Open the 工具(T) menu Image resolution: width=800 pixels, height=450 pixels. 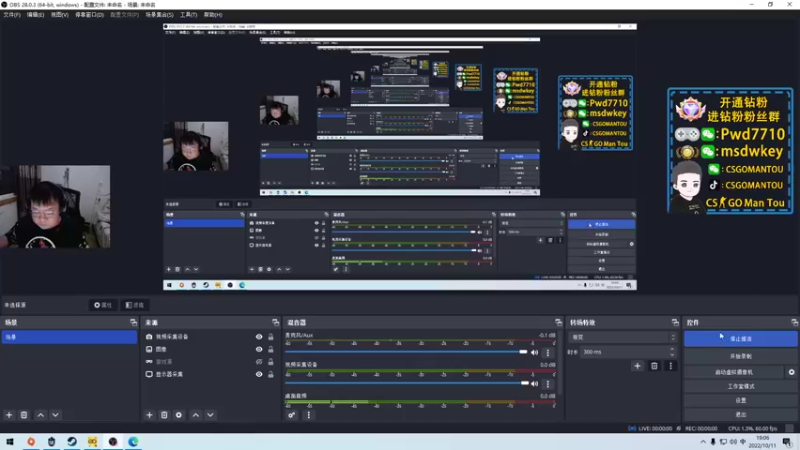click(x=188, y=15)
